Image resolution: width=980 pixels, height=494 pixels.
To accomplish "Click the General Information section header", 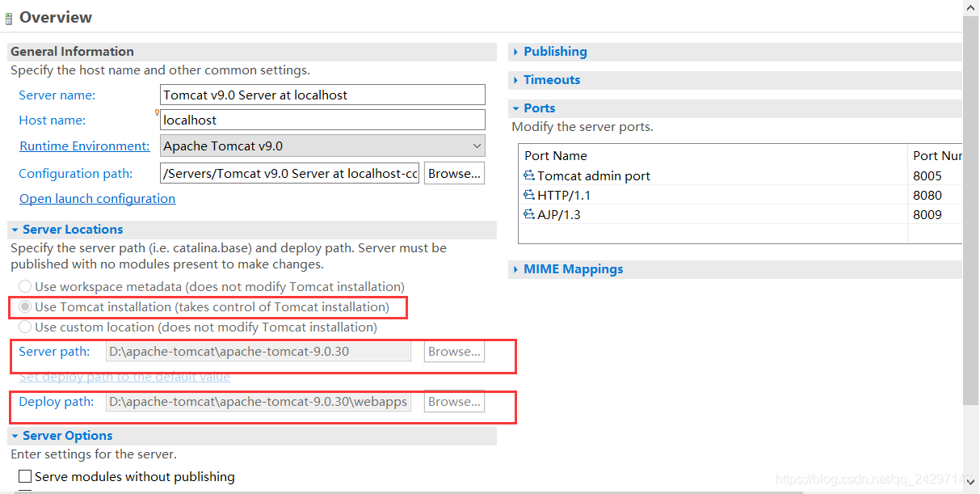I will pyautogui.click(x=72, y=52).
